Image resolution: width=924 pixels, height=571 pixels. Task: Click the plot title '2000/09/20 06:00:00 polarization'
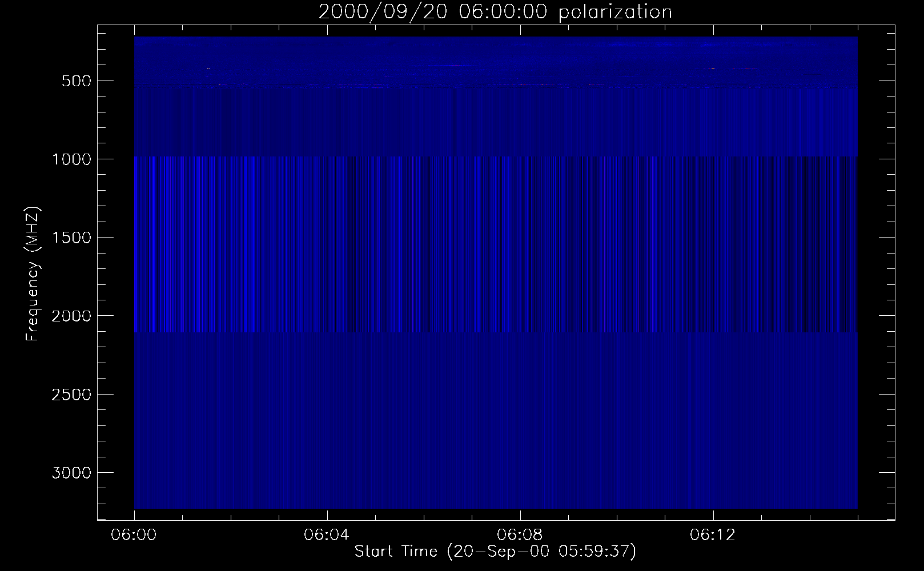(x=495, y=12)
